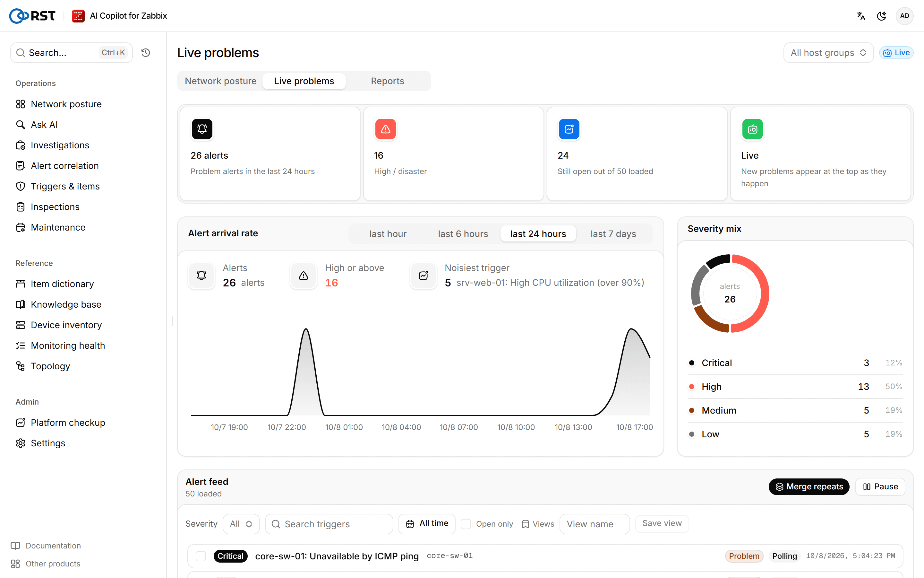Enable the Open only checkbox
Image resolution: width=924 pixels, height=578 pixels.
pyautogui.click(x=466, y=524)
